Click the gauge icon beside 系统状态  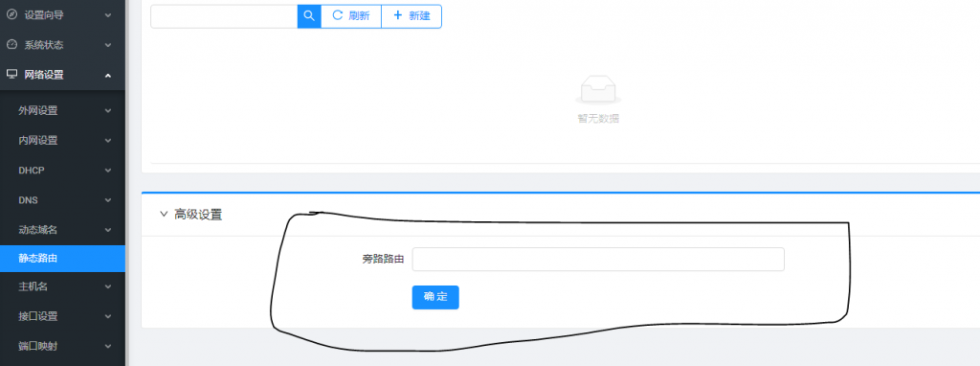[x=11, y=44]
